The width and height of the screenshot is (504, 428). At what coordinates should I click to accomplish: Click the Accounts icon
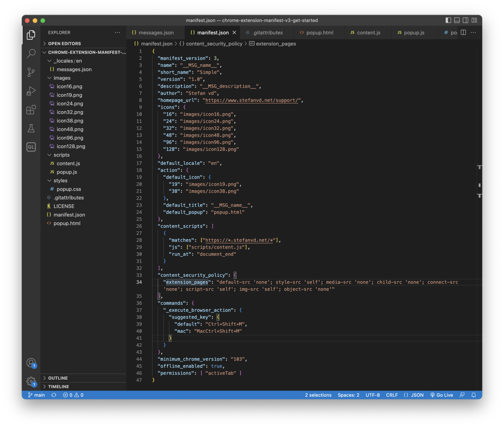click(31, 363)
